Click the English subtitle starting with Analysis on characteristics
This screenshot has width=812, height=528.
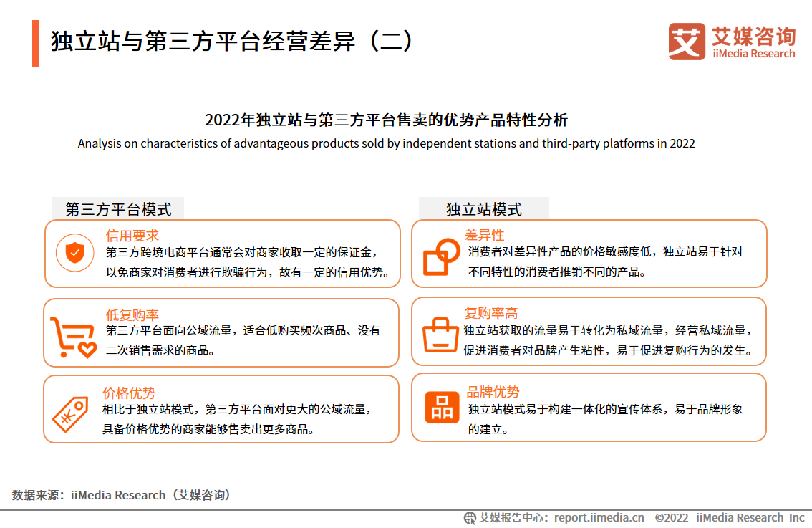tap(387, 143)
